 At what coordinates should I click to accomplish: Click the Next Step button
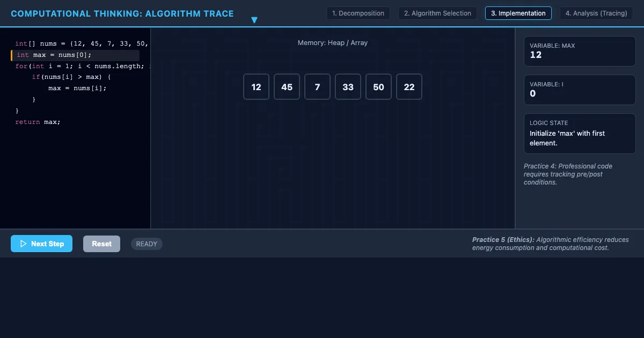point(41,244)
